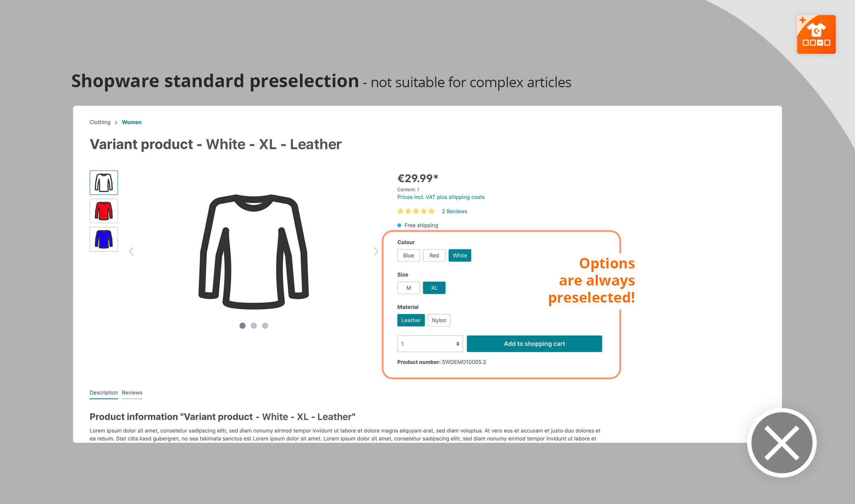The image size is (855, 504).
Task: Click Add to shopping cart button
Action: coord(534,343)
